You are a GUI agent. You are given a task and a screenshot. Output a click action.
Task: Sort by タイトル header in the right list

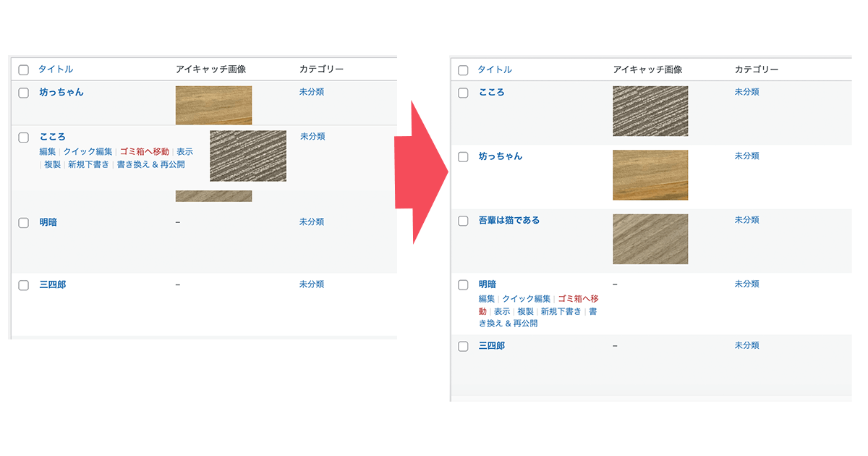(x=495, y=69)
